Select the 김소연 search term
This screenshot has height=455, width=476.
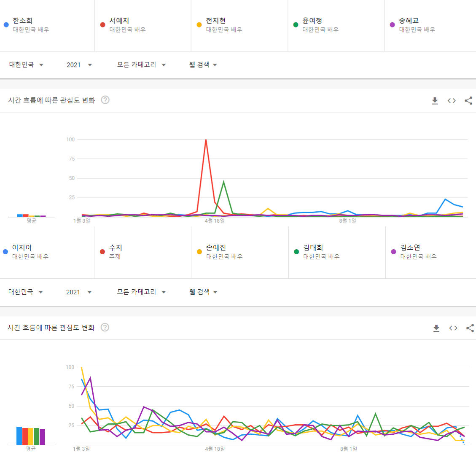pos(410,248)
